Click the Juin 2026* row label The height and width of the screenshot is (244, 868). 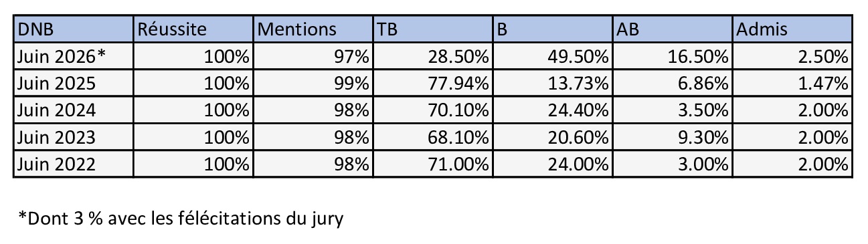point(73,57)
